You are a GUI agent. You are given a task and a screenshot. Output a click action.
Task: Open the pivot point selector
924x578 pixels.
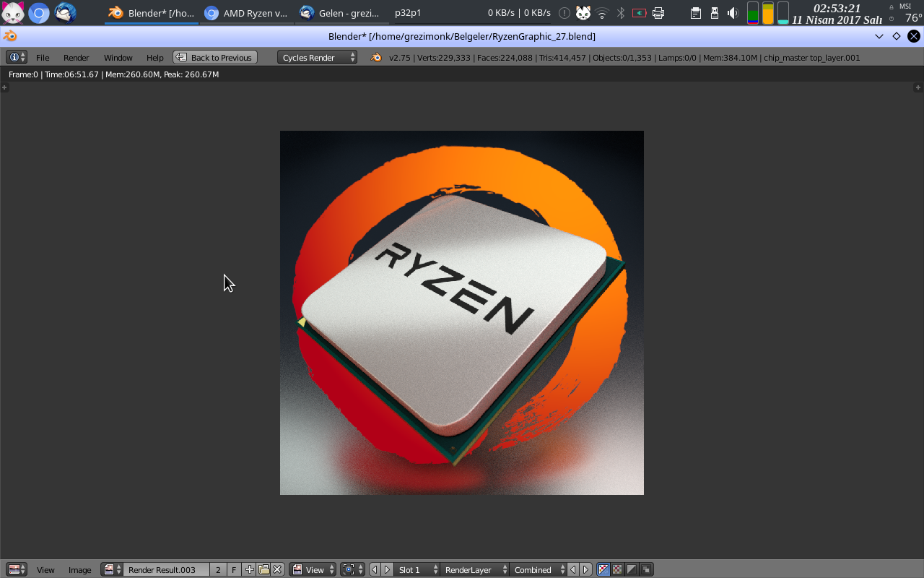click(353, 569)
